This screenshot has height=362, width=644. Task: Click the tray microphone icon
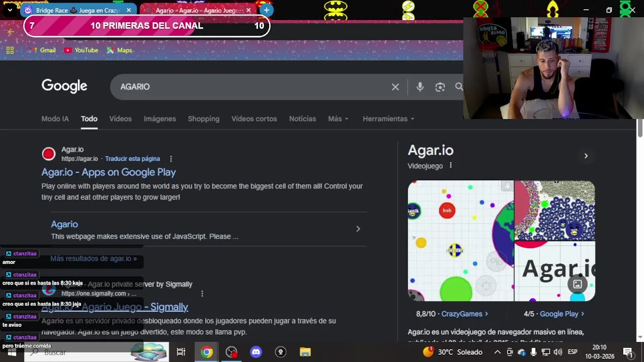pos(533,352)
